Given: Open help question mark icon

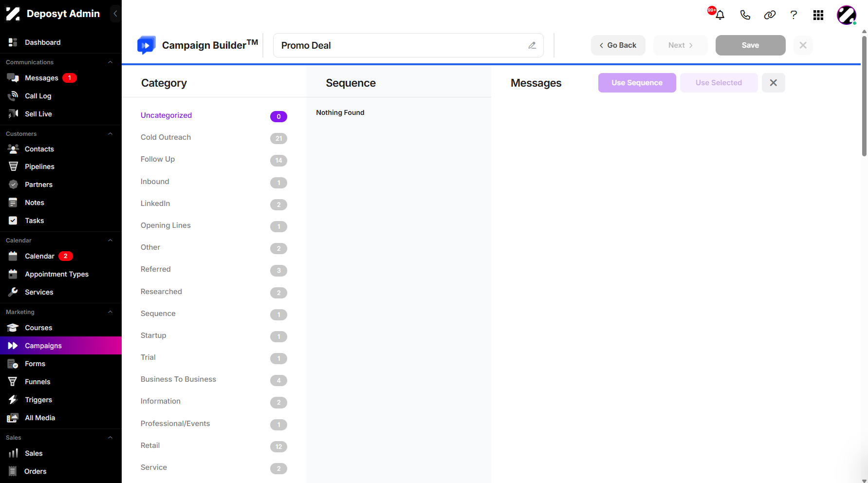Looking at the screenshot, I should (x=794, y=15).
